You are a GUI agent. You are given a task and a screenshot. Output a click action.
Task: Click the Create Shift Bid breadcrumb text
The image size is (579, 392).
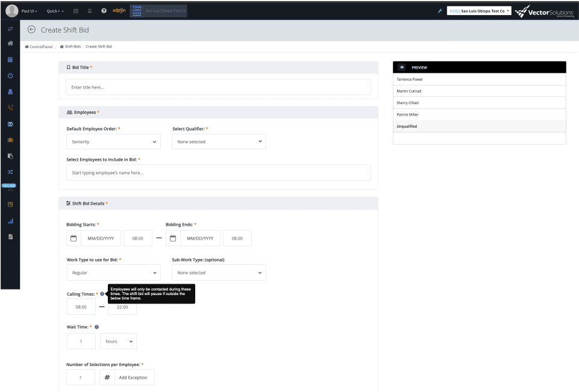pos(99,46)
